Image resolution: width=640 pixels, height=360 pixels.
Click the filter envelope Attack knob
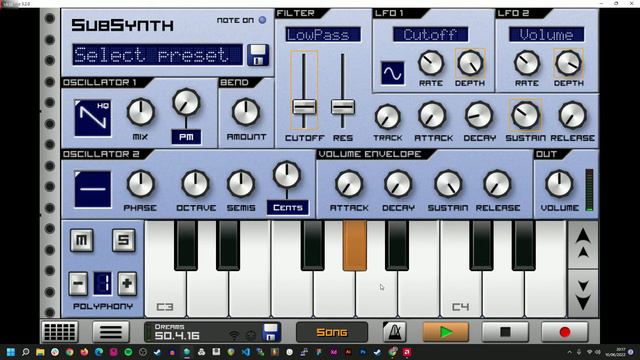click(x=433, y=116)
